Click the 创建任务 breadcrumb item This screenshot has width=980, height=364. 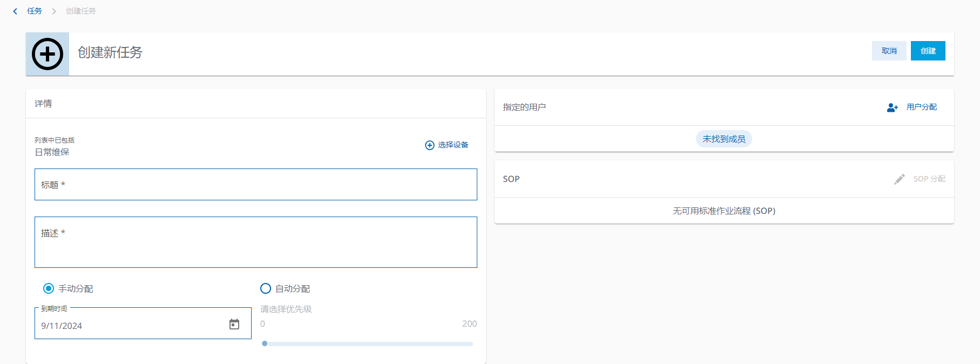pos(81,11)
